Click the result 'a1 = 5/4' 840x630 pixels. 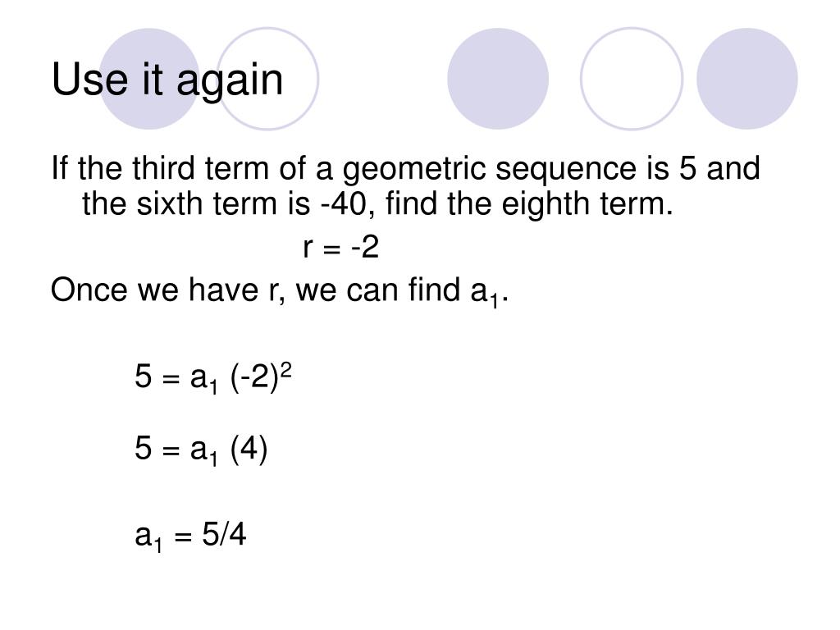click(190, 536)
